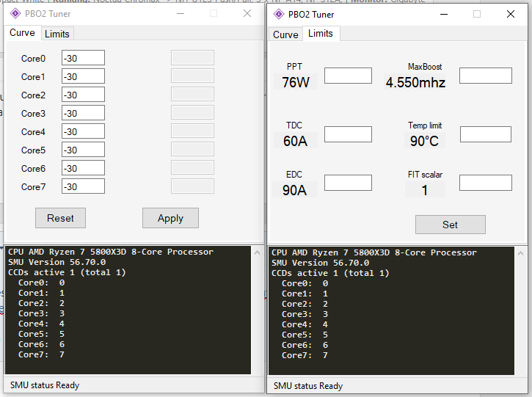Click the disabled box beside Core7
The width and height of the screenshot is (532, 397).
click(192, 186)
